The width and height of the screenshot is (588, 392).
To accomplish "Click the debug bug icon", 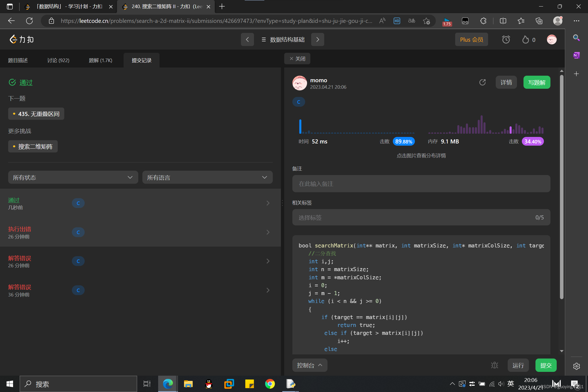I will (494, 365).
